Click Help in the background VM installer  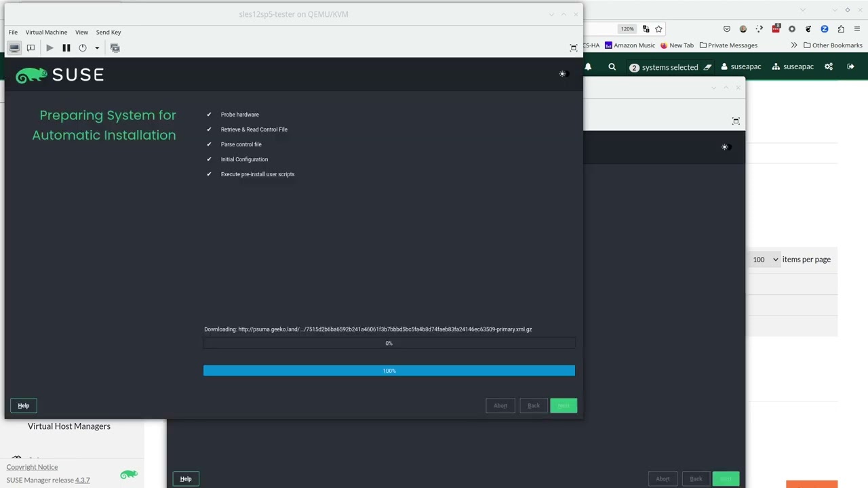(186, 479)
